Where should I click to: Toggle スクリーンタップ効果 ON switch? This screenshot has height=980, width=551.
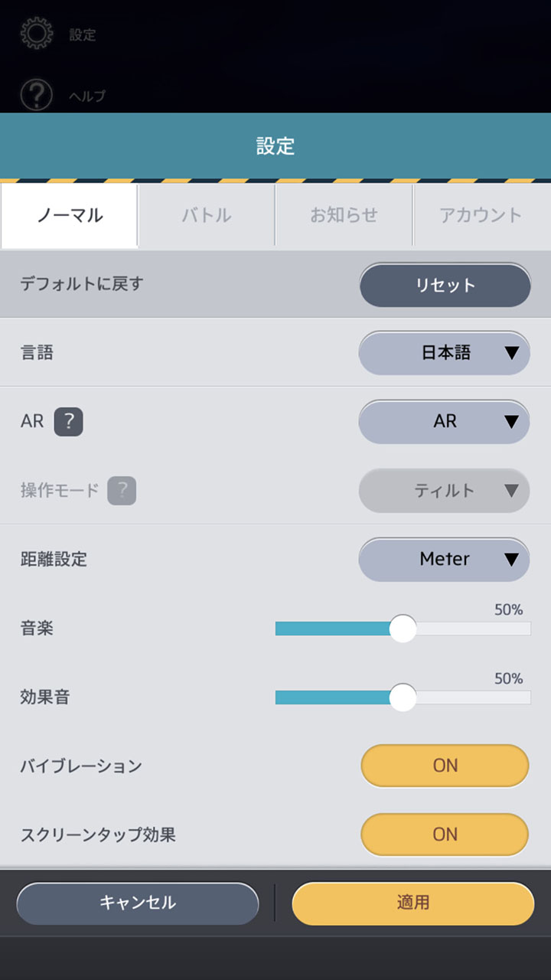click(x=445, y=835)
